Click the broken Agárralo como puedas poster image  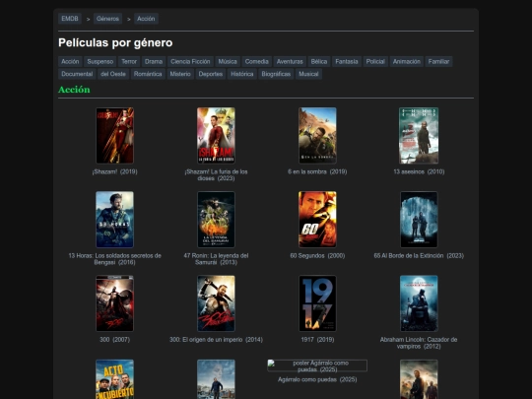coord(317,366)
